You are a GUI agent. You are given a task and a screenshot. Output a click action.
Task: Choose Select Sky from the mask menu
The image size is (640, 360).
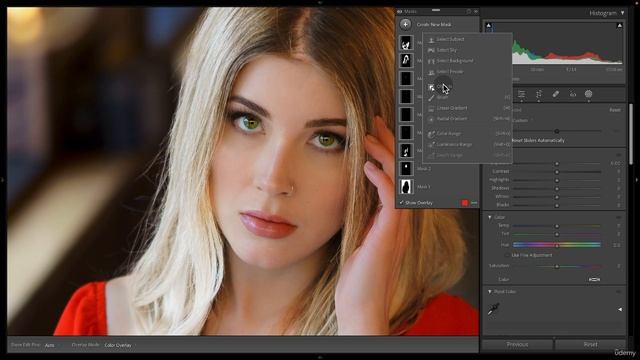447,50
